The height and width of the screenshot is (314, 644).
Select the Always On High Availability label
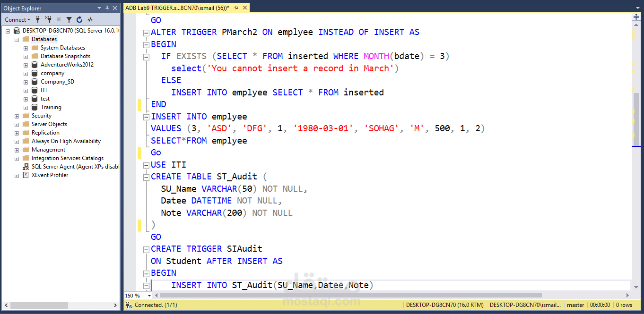click(x=66, y=141)
